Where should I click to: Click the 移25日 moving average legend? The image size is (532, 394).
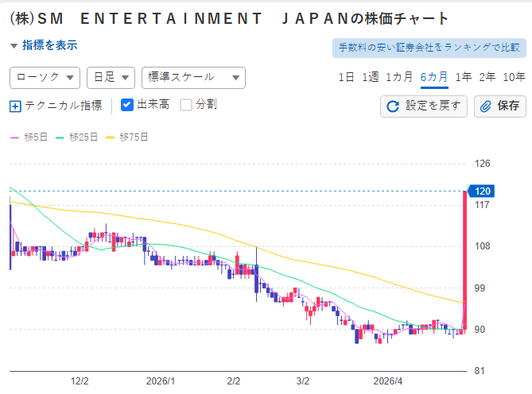[x=77, y=137]
